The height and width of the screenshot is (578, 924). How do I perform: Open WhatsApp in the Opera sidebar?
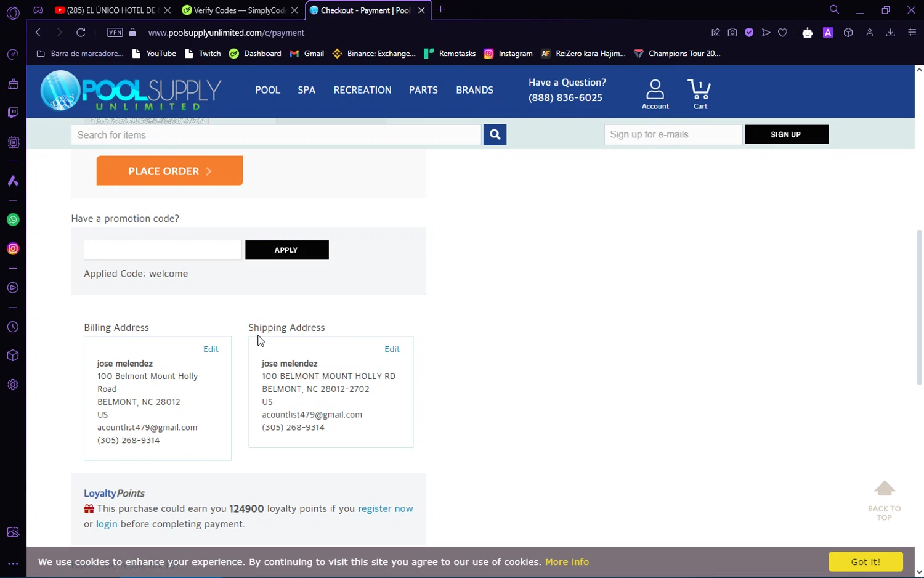pyautogui.click(x=13, y=220)
